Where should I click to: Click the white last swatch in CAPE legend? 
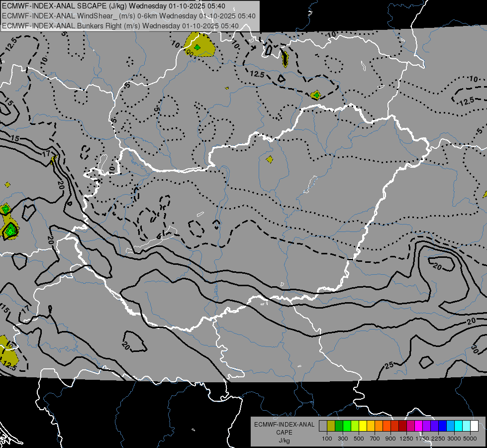pyautogui.click(x=475, y=426)
